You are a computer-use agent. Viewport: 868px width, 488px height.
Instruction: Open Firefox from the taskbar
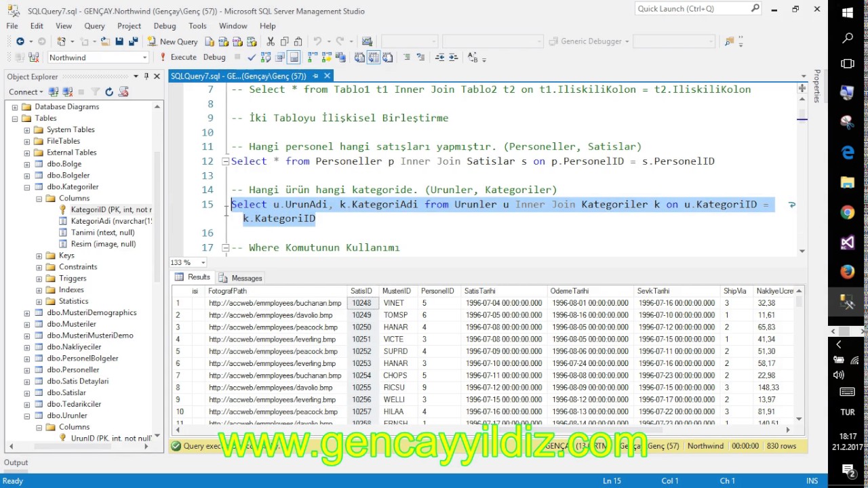pyautogui.click(x=848, y=272)
